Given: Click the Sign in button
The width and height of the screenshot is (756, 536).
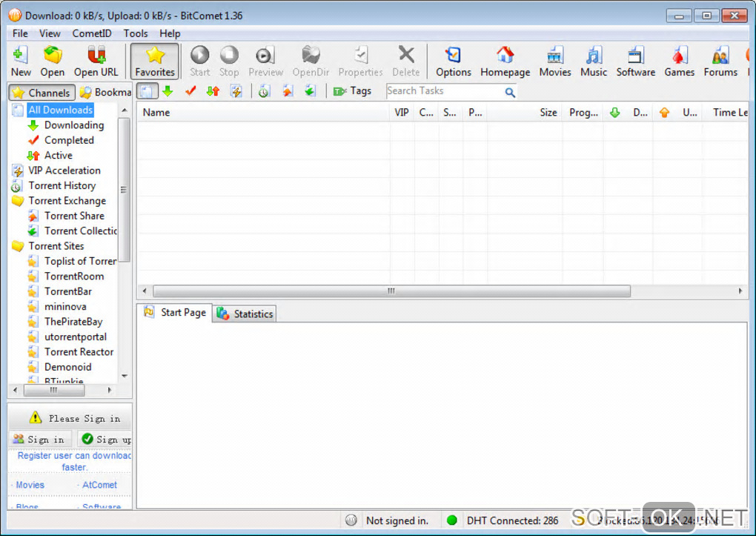Looking at the screenshot, I should (40, 439).
